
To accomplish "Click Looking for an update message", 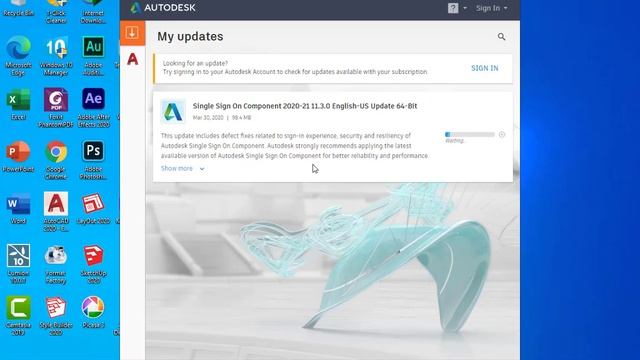I will coord(195,63).
